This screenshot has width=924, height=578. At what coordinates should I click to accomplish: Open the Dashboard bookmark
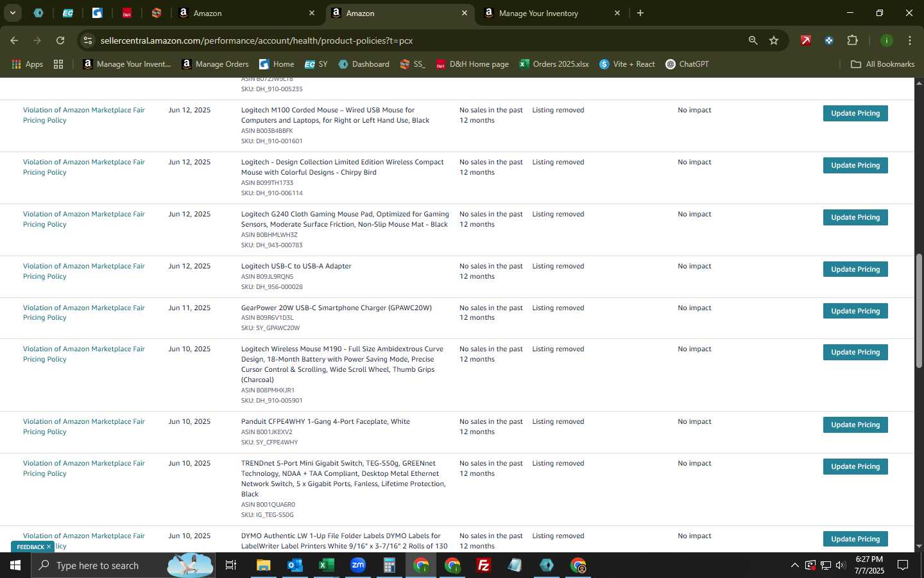[364, 64]
